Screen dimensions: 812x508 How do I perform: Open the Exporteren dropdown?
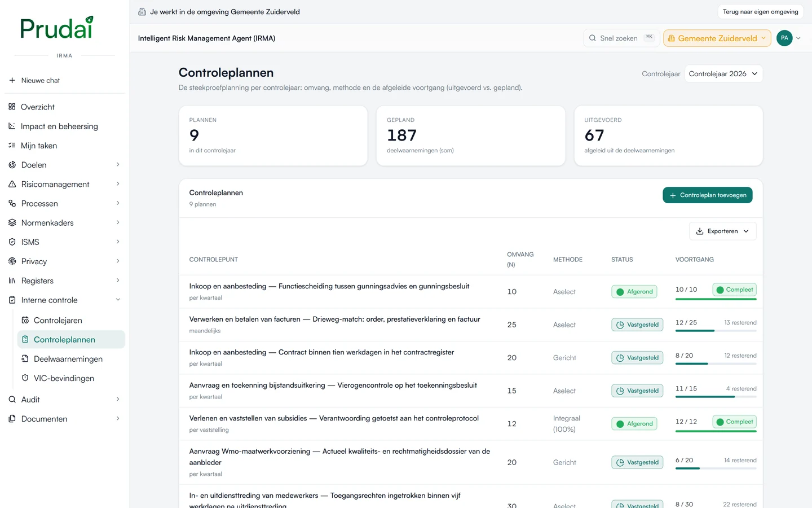point(722,231)
